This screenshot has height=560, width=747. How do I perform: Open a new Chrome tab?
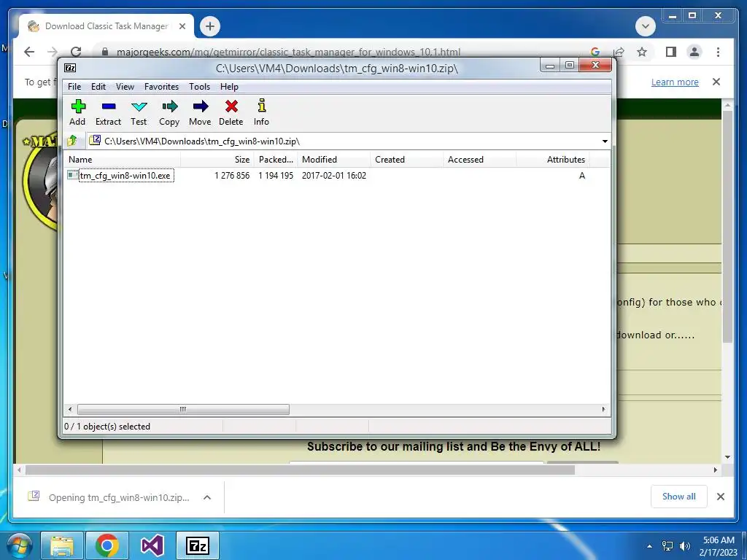click(x=210, y=26)
